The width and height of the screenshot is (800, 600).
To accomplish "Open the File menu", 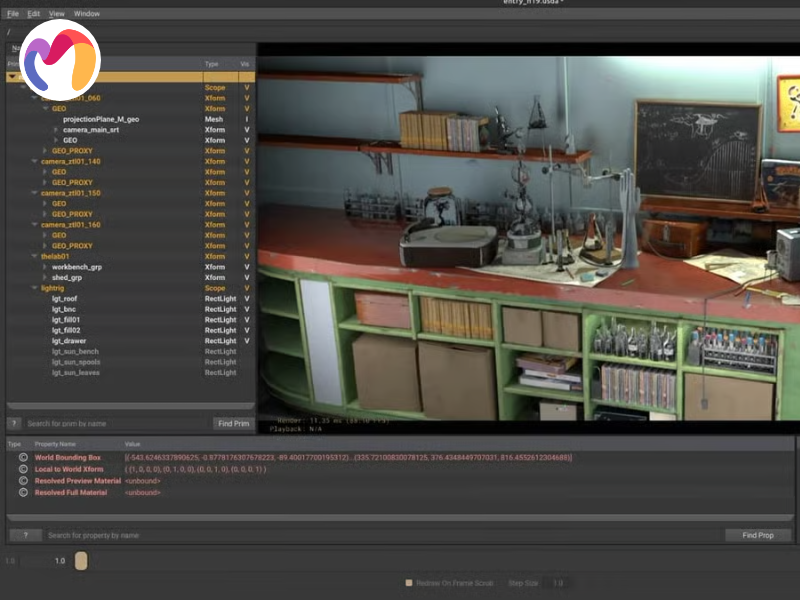I will 13,14.
